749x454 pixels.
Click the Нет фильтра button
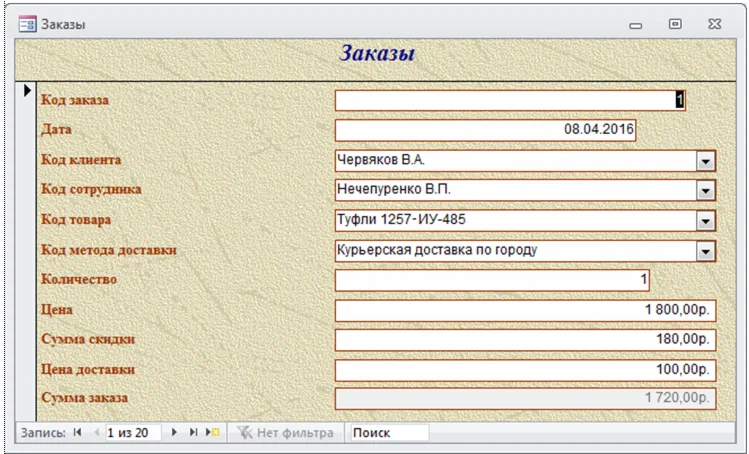pos(285,433)
